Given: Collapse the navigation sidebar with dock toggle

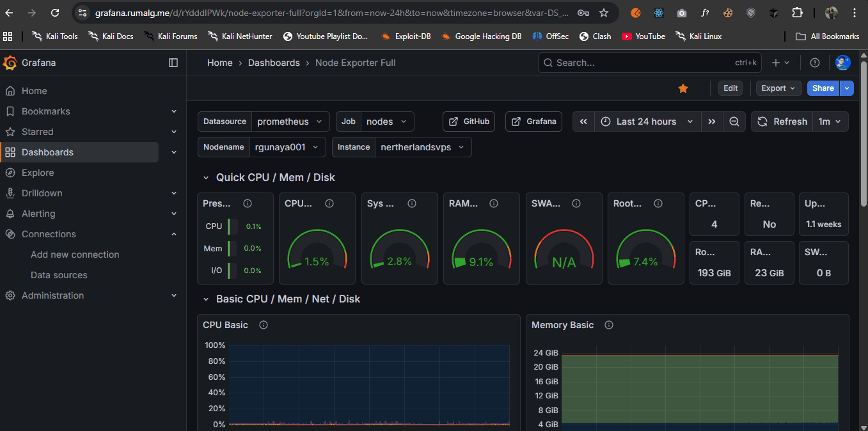Looking at the screenshot, I should tap(173, 62).
